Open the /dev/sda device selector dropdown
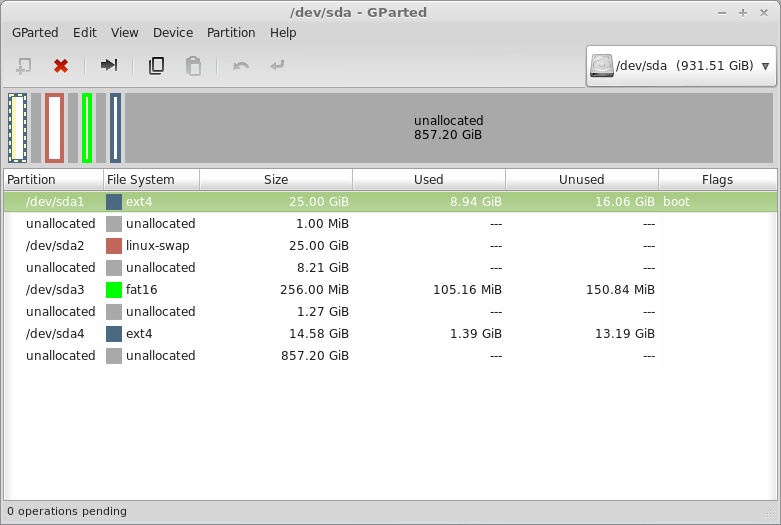Image resolution: width=781 pixels, height=525 pixels. [681, 66]
